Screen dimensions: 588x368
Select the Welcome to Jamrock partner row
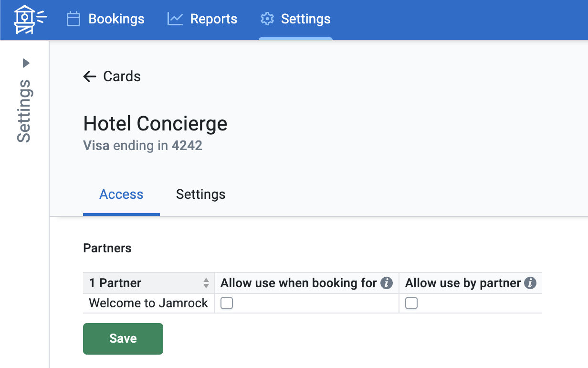click(x=148, y=303)
